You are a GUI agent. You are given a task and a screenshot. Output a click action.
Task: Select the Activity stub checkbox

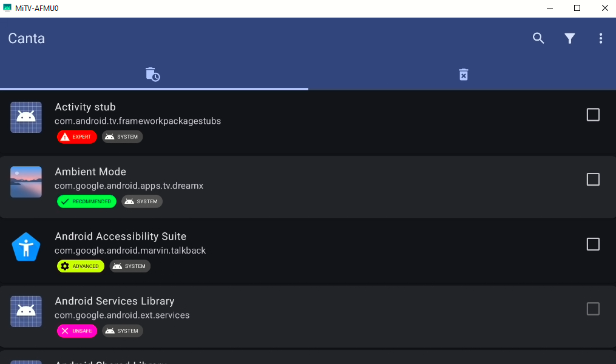click(593, 115)
